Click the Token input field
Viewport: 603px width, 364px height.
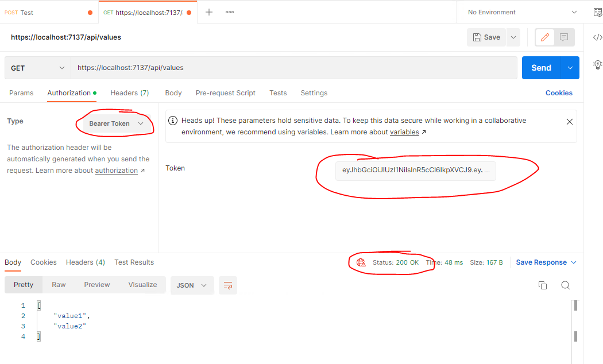coord(415,171)
